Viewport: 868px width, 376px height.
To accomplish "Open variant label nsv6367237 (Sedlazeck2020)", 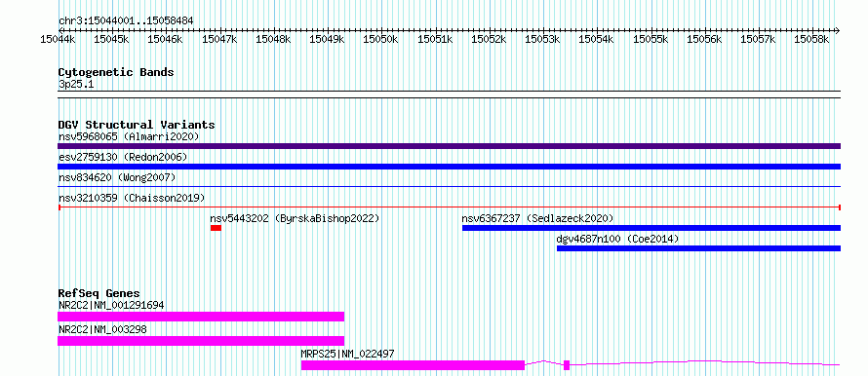I will pos(537,218).
